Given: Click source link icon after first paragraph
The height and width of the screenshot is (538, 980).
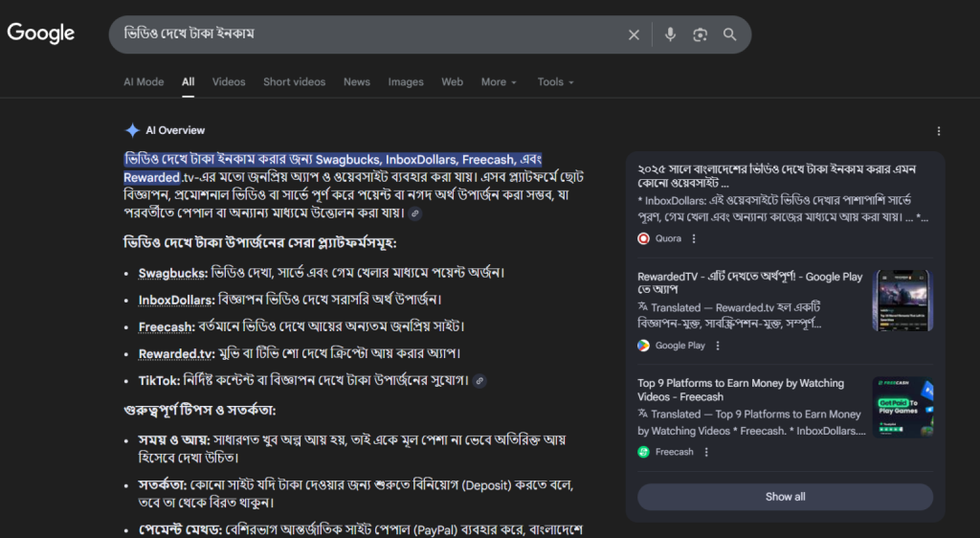Looking at the screenshot, I should (x=414, y=213).
